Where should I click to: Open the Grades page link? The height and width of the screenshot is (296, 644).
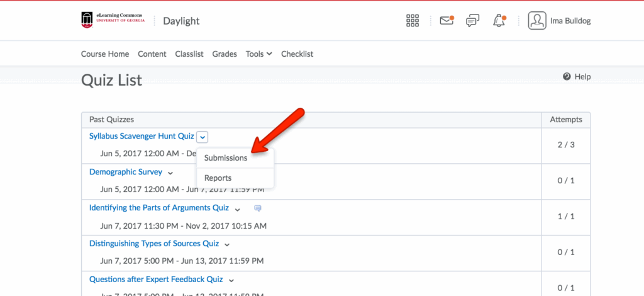click(x=225, y=54)
